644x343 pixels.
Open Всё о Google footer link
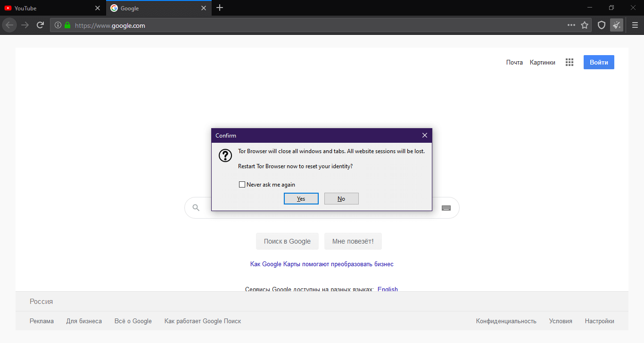pyautogui.click(x=133, y=321)
